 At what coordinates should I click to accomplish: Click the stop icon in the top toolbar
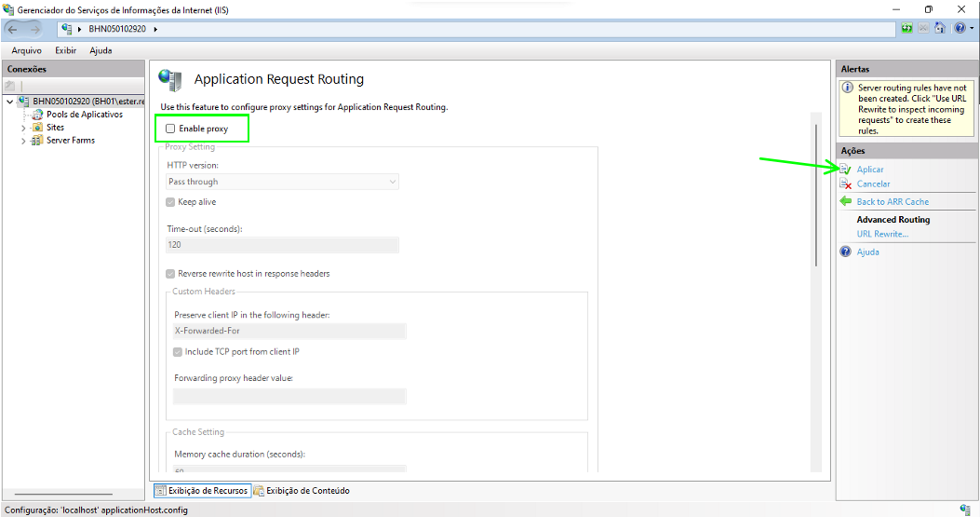[x=923, y=29]
